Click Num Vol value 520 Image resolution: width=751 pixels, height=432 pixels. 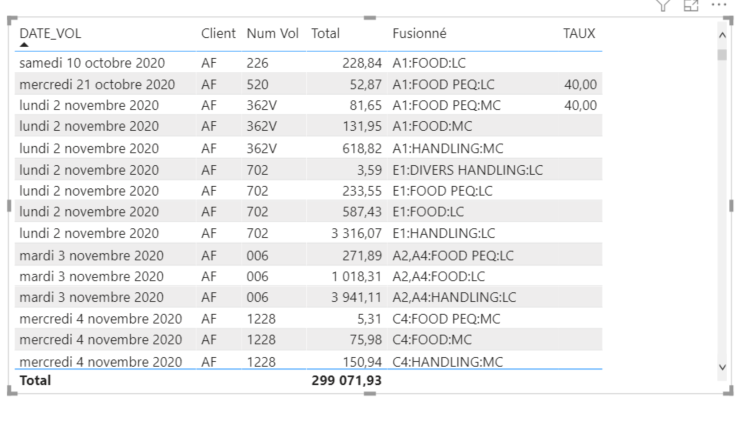pyautogui.click(x=258, y=85)
